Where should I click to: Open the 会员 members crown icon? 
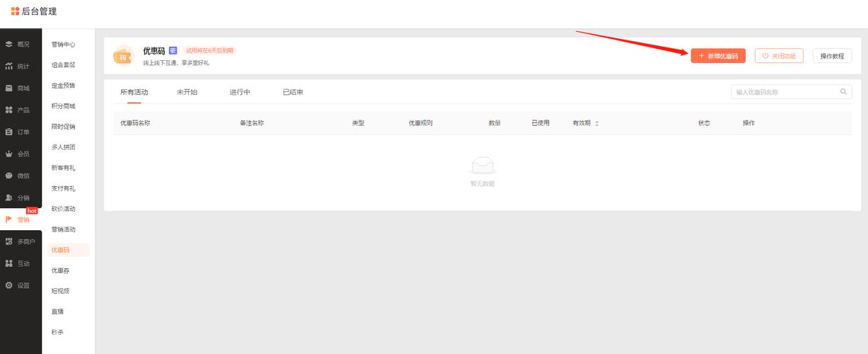[8, 154]
